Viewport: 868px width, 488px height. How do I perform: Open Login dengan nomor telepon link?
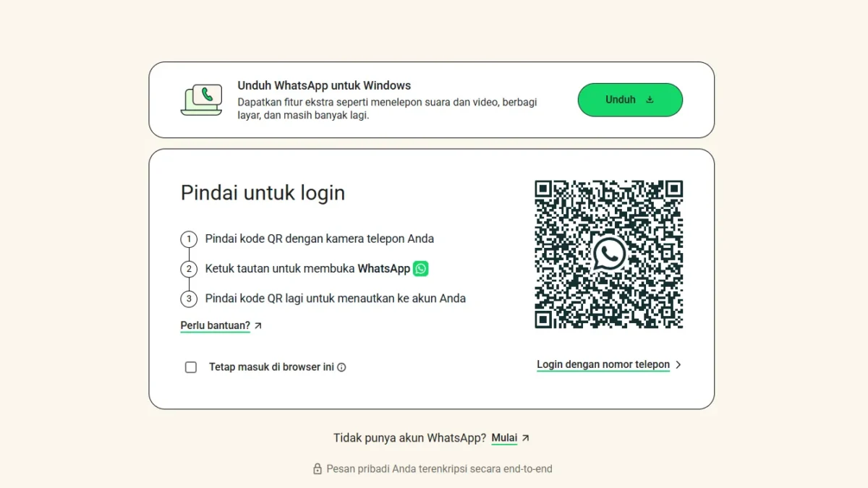pyautogui.click(x=603, y=365)
